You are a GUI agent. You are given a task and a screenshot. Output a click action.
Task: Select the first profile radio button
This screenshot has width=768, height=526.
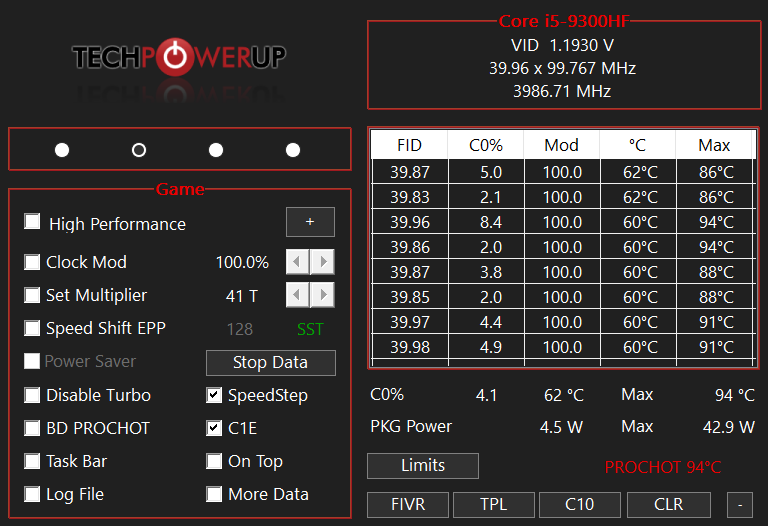62,150
